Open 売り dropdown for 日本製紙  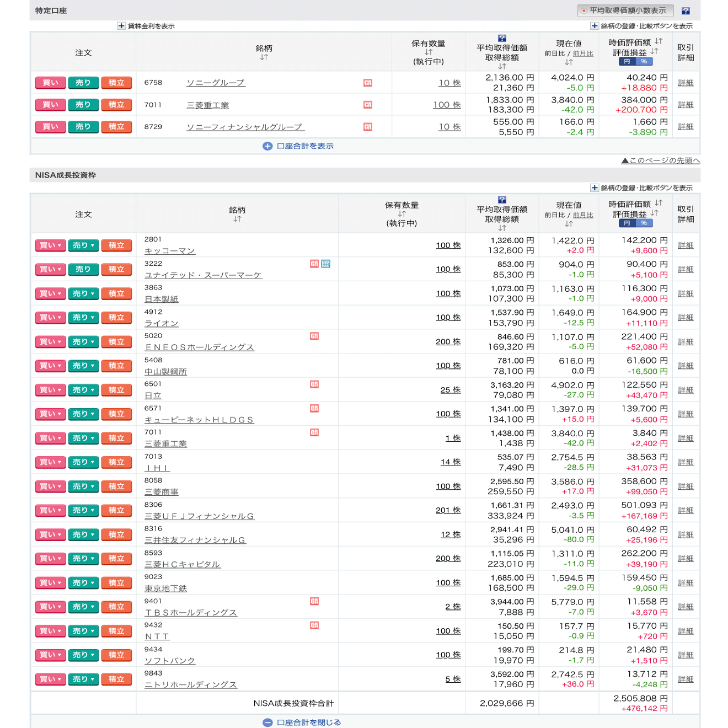pos(83,293)
